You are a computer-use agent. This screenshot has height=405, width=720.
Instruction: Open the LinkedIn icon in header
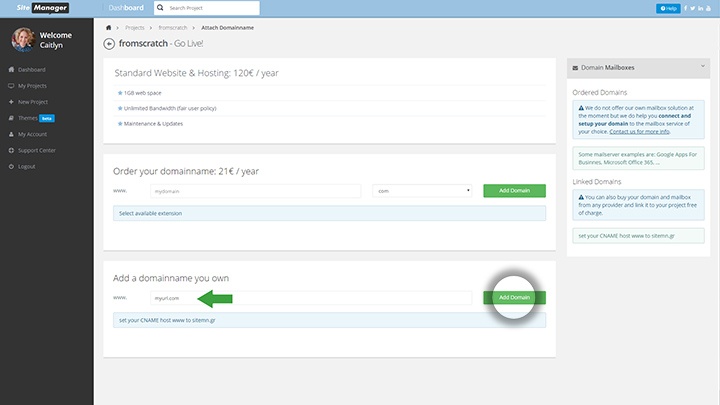coord(700,8)
